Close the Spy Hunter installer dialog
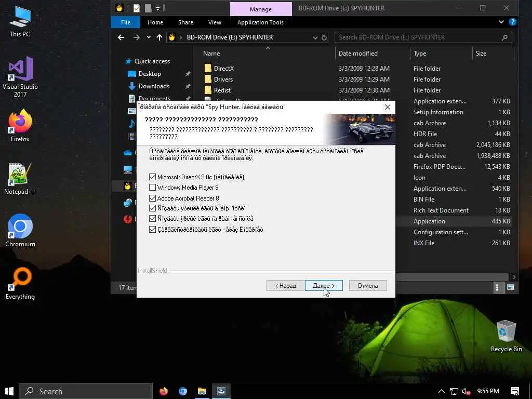The height and width of the screenshot is (399, 532). point(387,107)
